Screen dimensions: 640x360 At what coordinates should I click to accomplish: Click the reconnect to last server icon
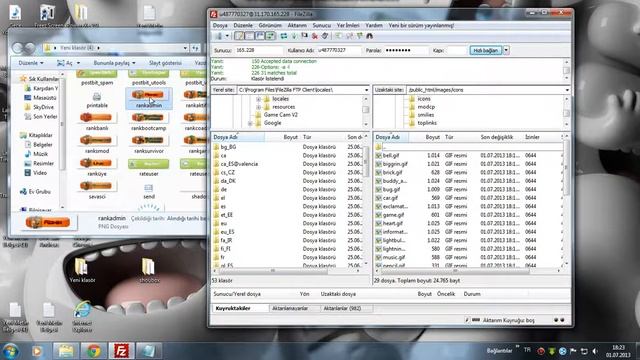click(x=325, y=36)
